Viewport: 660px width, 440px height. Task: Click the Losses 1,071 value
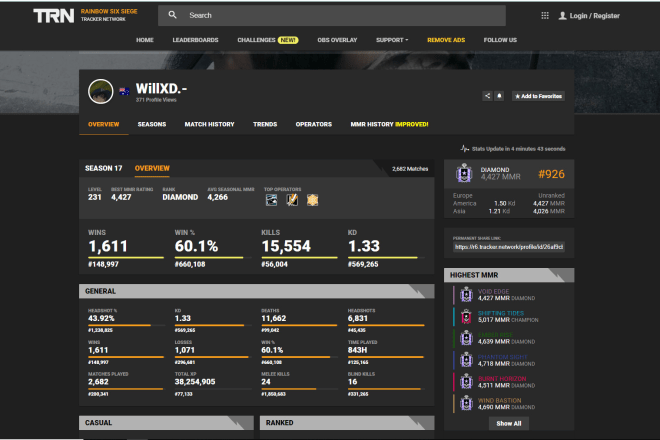pyautogui.click(x=185, y=350)
